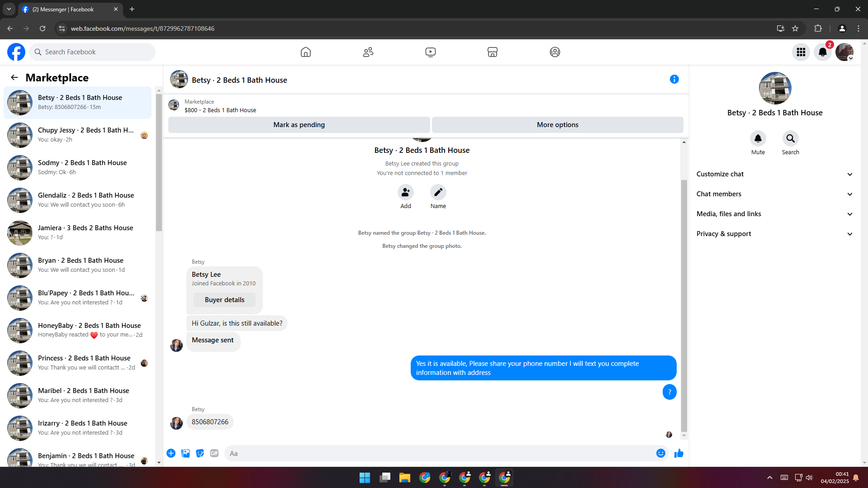The height and width of the screenshot is (488, 868).
Task: Open Facebook Home feed icon
Action: click(x=306, y=52)
